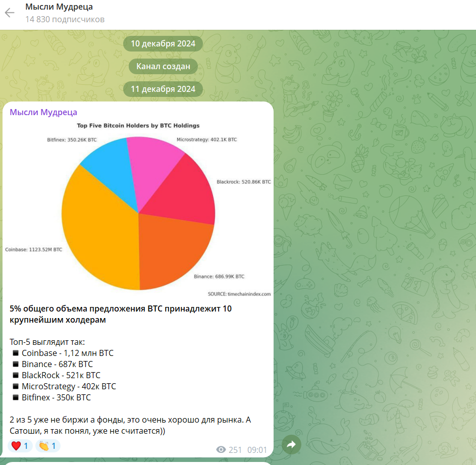Click the eye views icon
The image size is (476, 465).
click(x=221, y=449)
